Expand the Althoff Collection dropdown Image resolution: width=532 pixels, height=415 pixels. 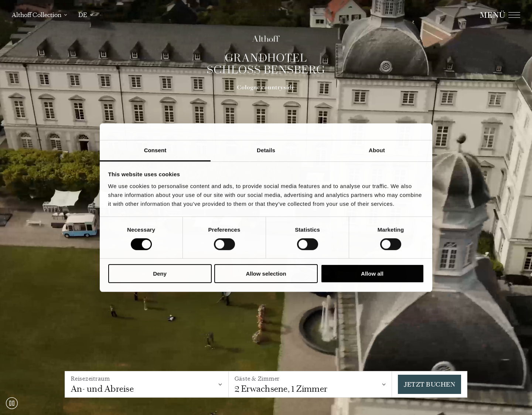40,15
